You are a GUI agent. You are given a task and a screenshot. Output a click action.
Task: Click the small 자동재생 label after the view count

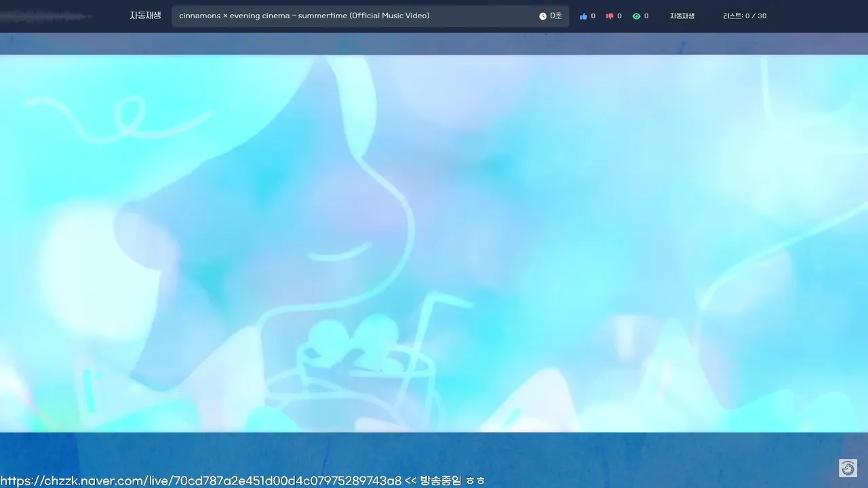point(682,16)
